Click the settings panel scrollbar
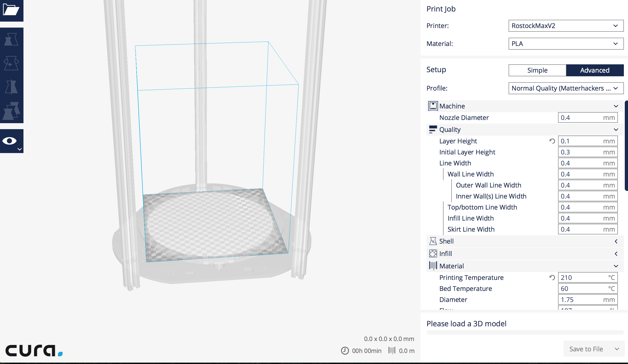The height and width of the screenshot is (364, 628). tap(626, 146)
